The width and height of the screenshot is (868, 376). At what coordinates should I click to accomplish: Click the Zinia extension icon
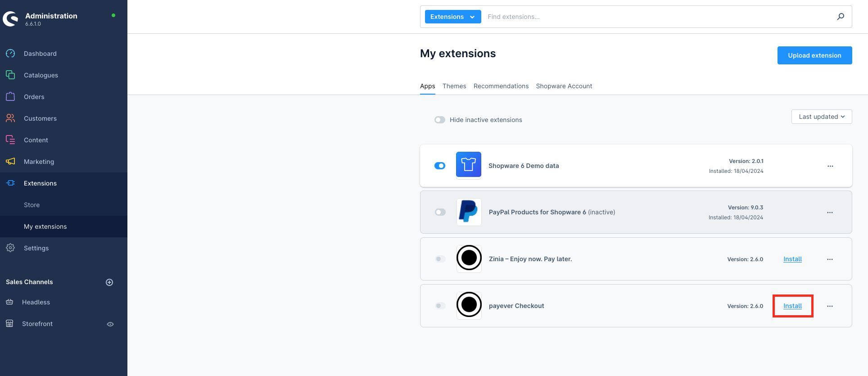pyautogui.click(x=469, y=258)
